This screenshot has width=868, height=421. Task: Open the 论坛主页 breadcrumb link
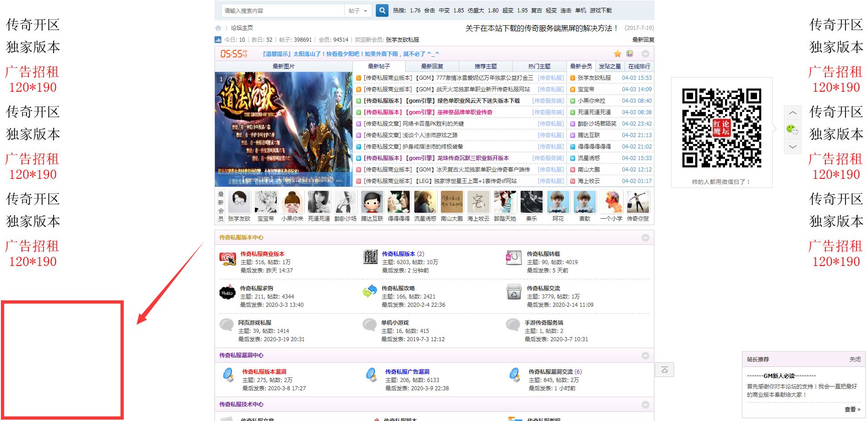point(242,28)
